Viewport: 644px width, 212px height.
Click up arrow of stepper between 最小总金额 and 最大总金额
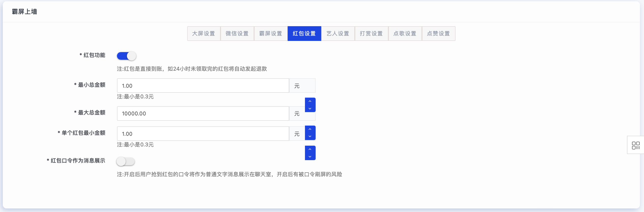click(310, 101)
